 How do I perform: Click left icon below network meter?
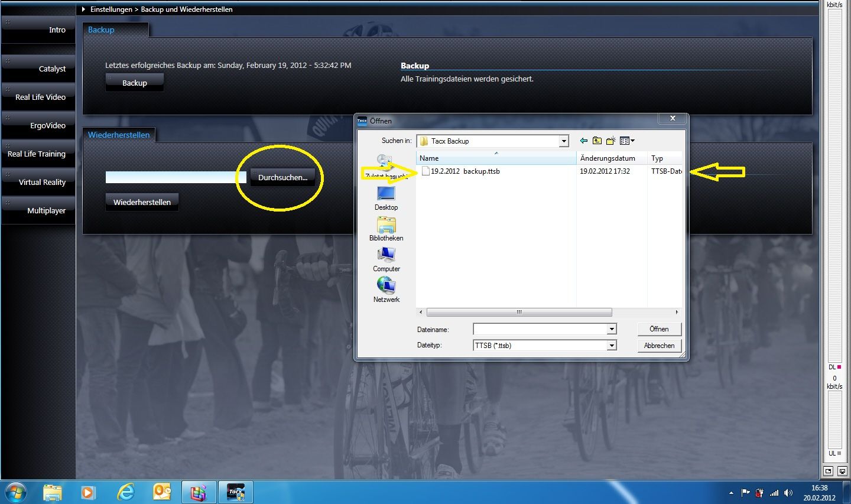[829, 471]
